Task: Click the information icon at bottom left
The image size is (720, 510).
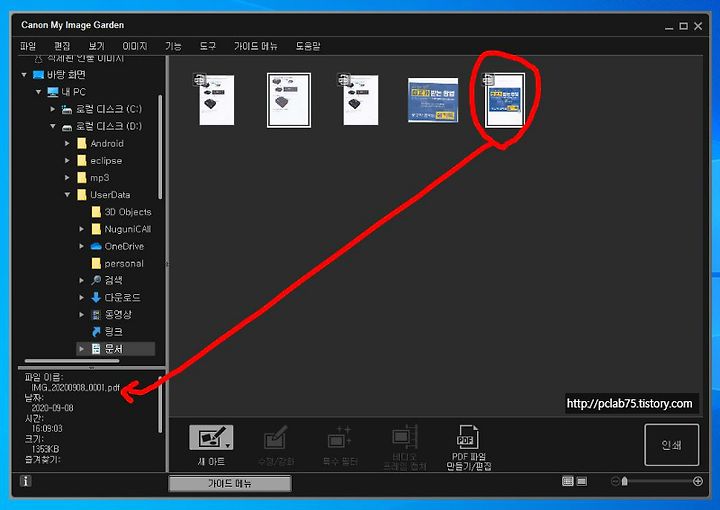Action: click(x=26, y=481)
